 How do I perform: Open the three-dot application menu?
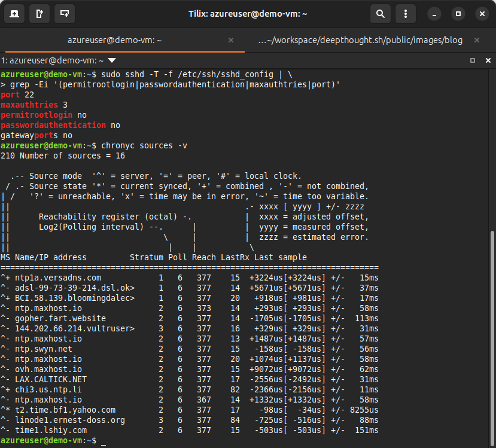coord(406,14)
